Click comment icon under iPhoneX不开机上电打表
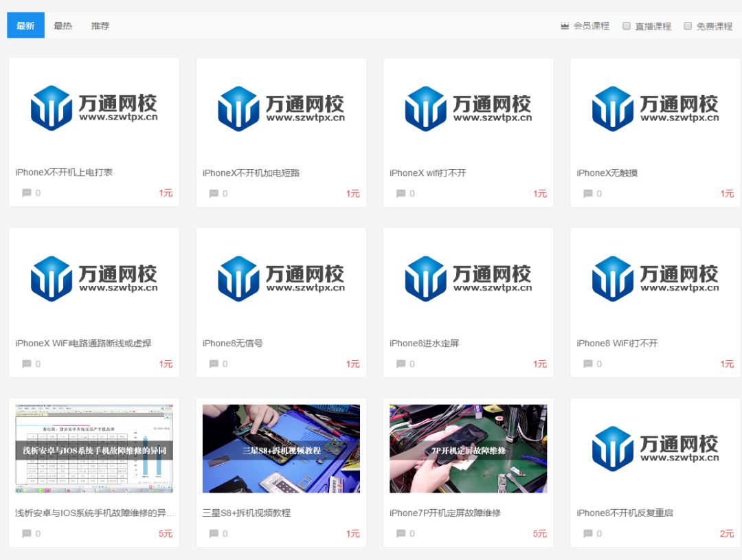 pyautogui.click(x=27, y=192)
